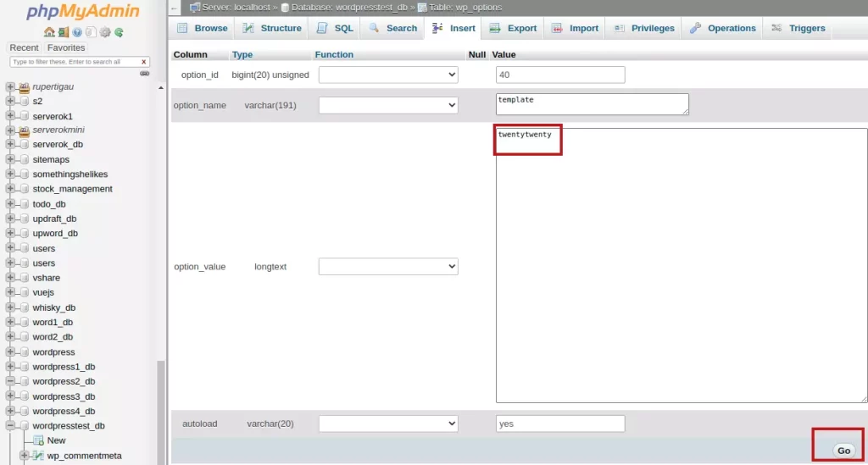
Task: Click Database: wordpresstest_db breadcrumb link
Action: click(x=349, y=7)
